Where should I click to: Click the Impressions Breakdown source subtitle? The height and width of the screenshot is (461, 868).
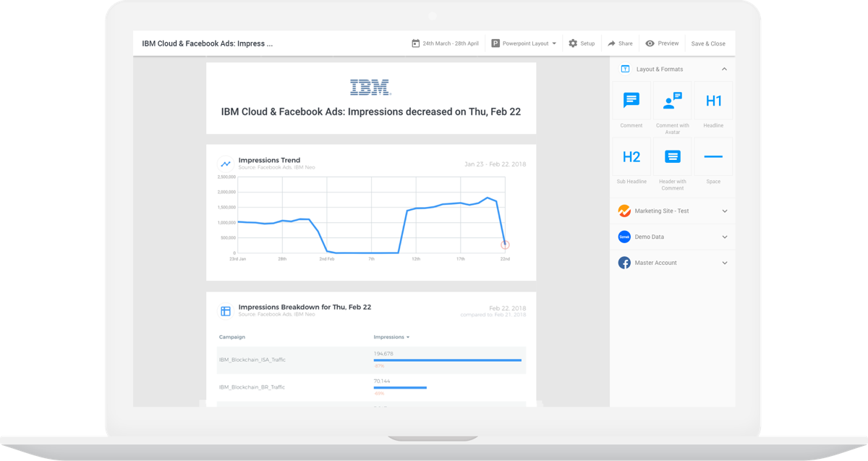pyautogui.click(x=276, y=314)
